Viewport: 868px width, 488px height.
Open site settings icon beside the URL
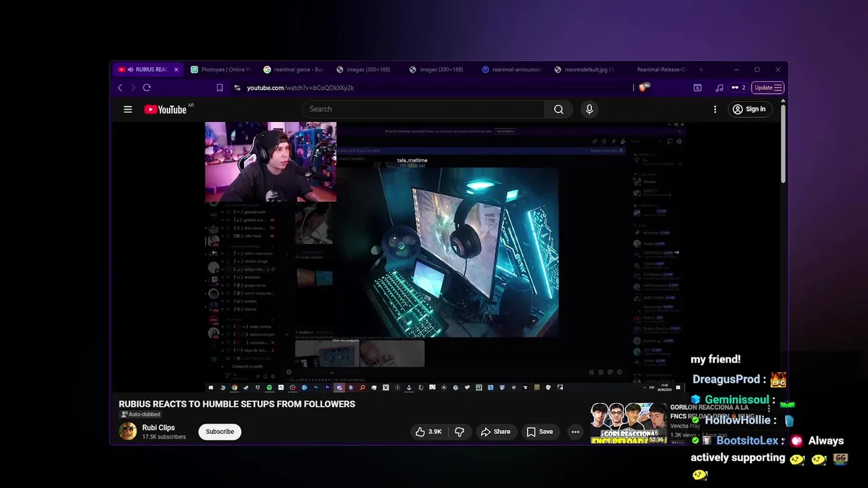pyautogui.click(x=237, y=87)
